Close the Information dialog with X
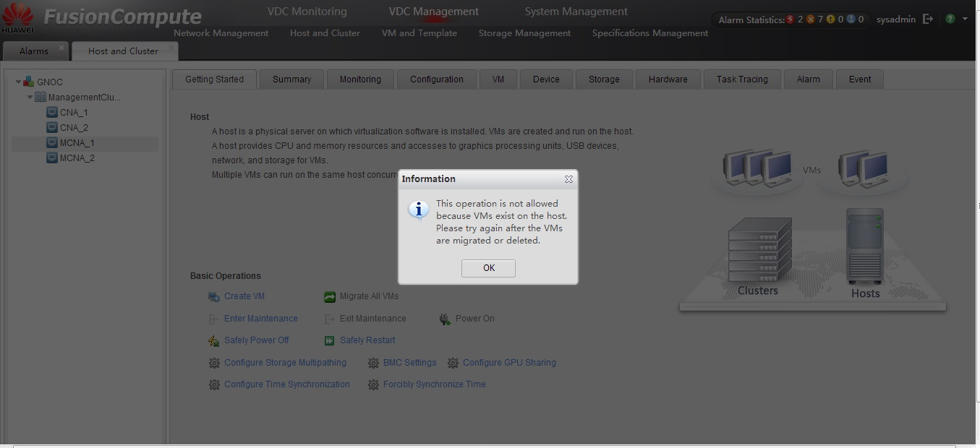The width and height of the screenshot is (980, 448). coord(568,179)
